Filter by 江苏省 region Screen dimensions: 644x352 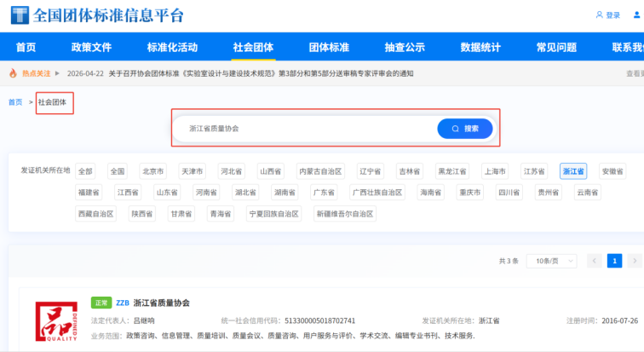(x=534, y=171)
